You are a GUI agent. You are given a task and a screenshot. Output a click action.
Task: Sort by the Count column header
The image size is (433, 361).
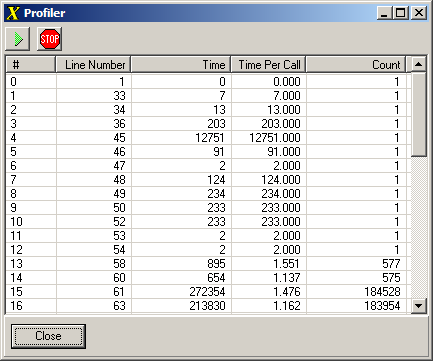[x=356, y=64]
